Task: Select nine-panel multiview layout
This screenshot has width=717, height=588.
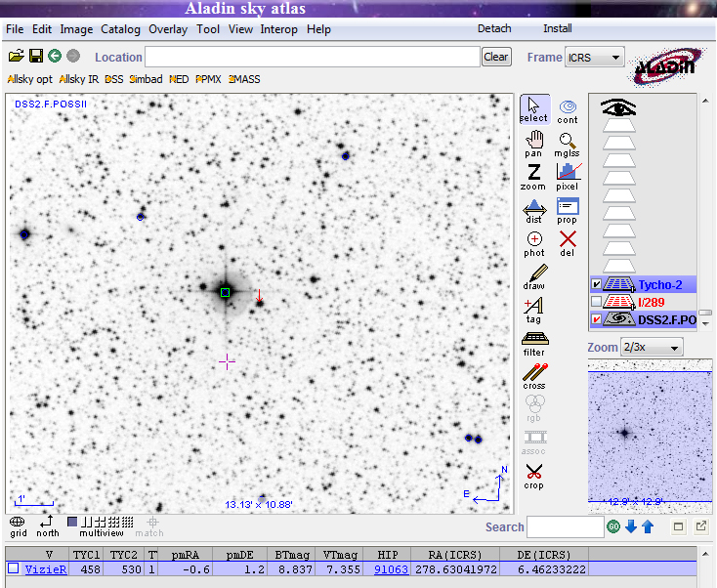Action: (x=114, y=522)
